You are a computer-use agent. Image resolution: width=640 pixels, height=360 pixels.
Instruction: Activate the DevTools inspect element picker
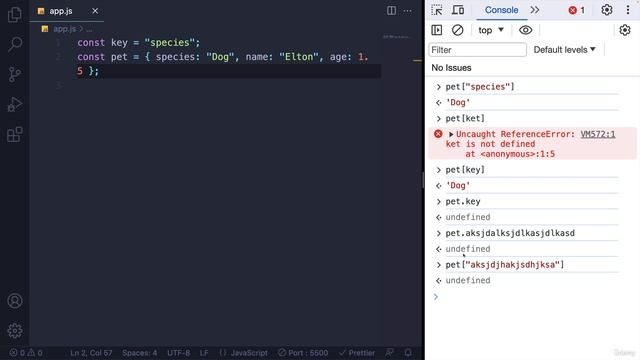[x=436, y=10]
